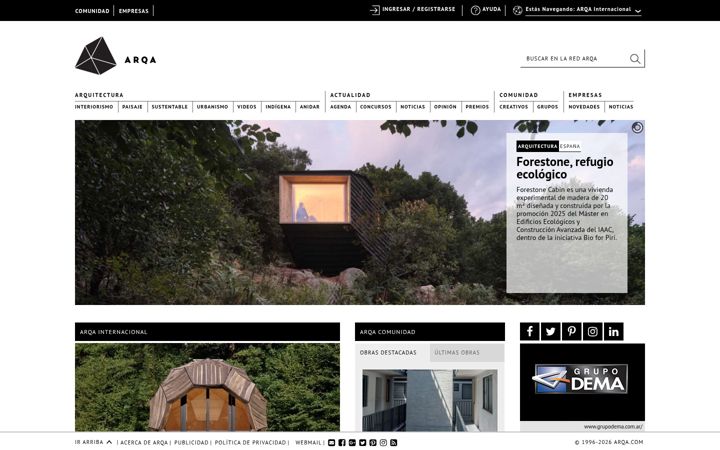This screenshot has width=720, height=450.
Task: Click the ARQA Internacional section header
Action: (x=208, y=332)
